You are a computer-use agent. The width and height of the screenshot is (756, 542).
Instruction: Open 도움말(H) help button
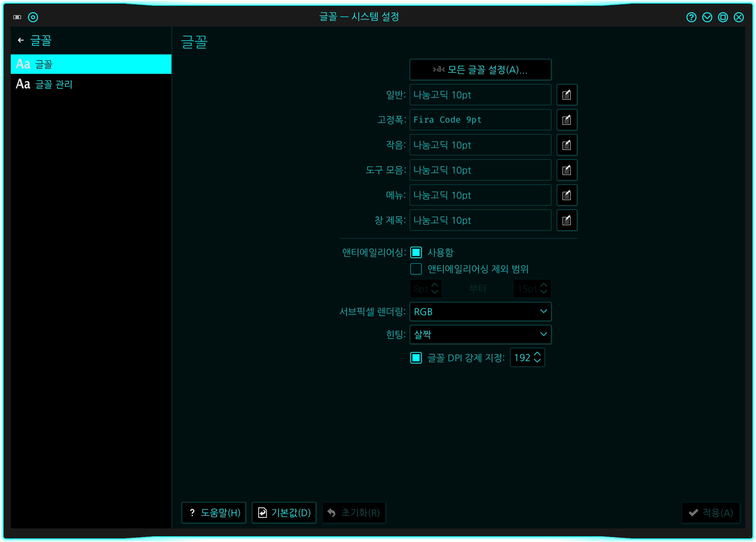pos(214,513)
